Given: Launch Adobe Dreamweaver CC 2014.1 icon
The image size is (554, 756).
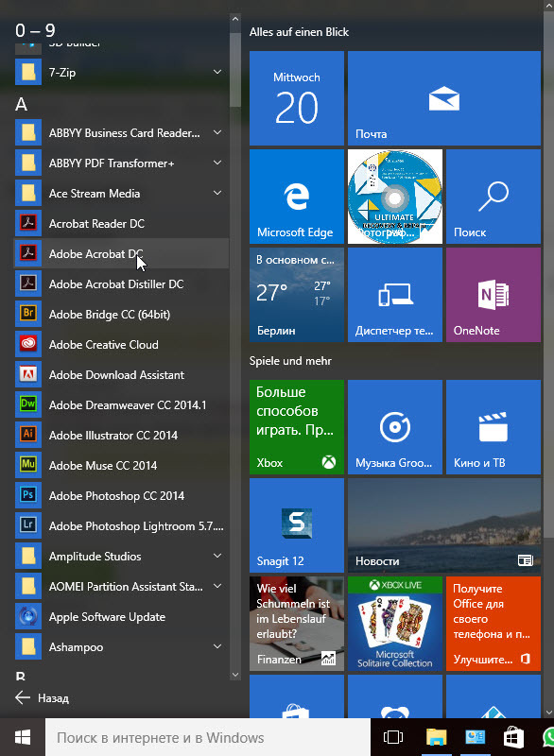Looking at the screenshot, I should pyautogui.click(x=28, y=404).
